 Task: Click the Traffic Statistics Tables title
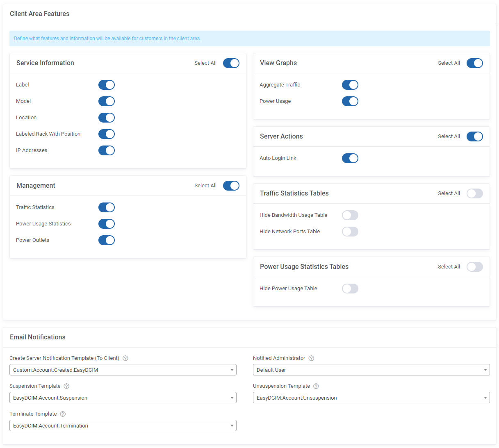pos(294,193)
